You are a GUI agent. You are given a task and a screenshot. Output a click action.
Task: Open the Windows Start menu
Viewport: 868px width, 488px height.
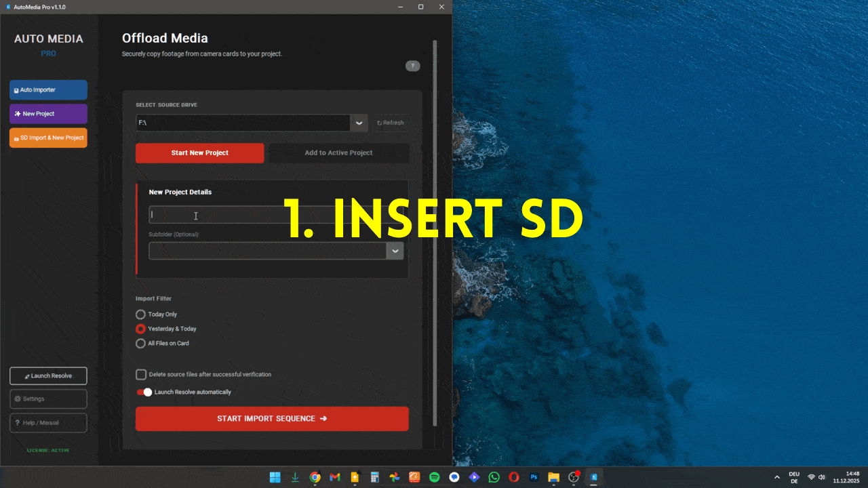pos(275,477)
